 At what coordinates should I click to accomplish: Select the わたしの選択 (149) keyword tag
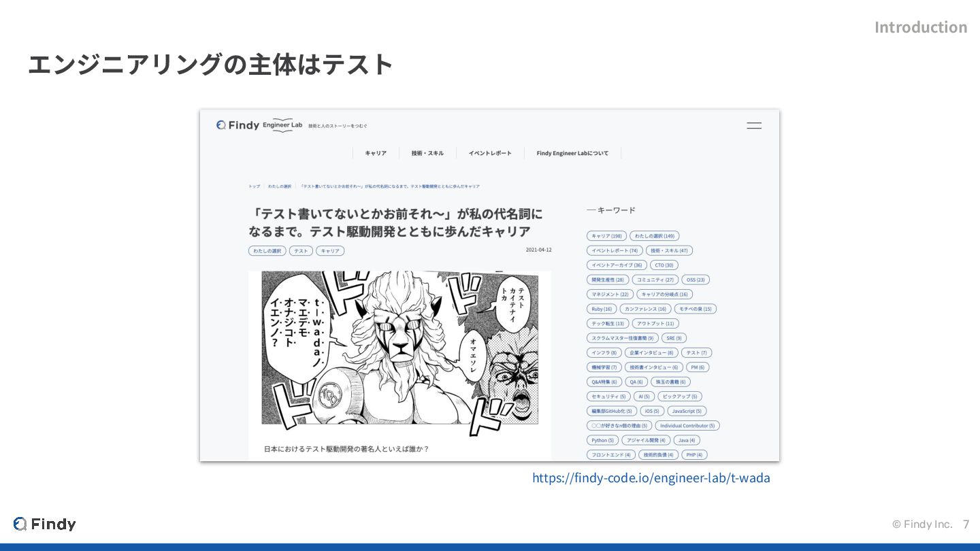654,236
